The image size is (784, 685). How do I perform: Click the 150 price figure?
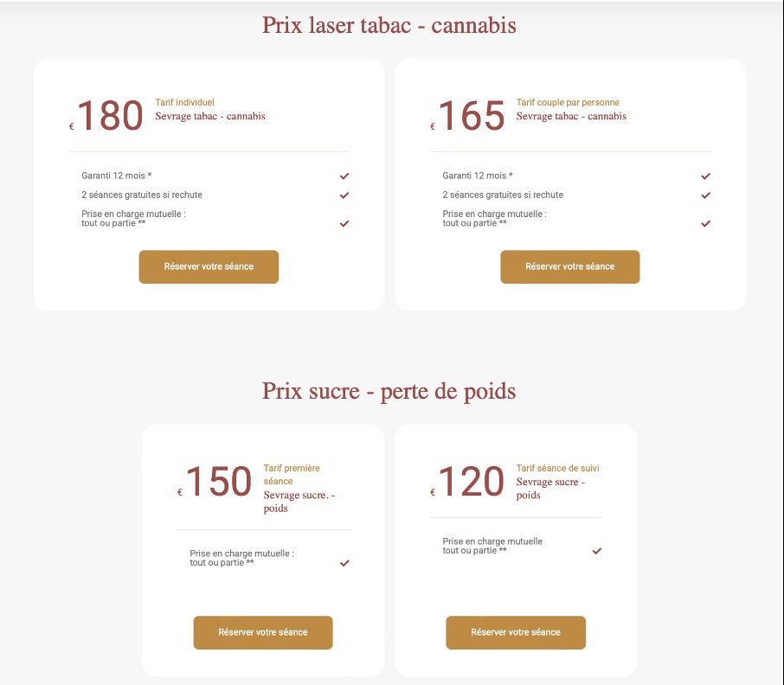(219, 482)
